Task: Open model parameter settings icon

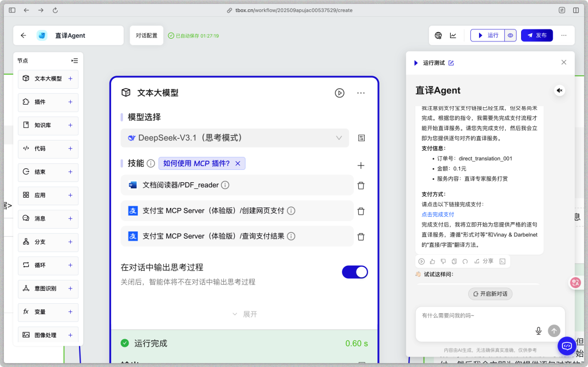Action: [361, 138]
